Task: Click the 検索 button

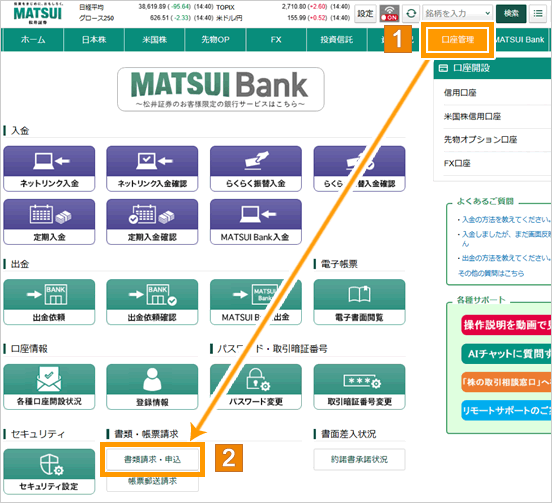Action: pyautogui.click(x=511, y=13)
